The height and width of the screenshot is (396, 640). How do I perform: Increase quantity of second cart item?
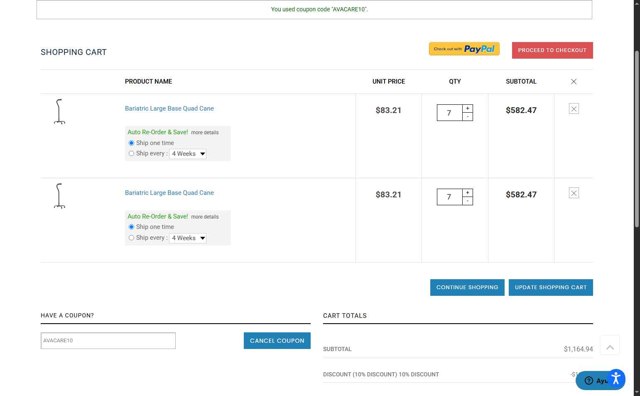pyautogui.click(x=467, y=193)
